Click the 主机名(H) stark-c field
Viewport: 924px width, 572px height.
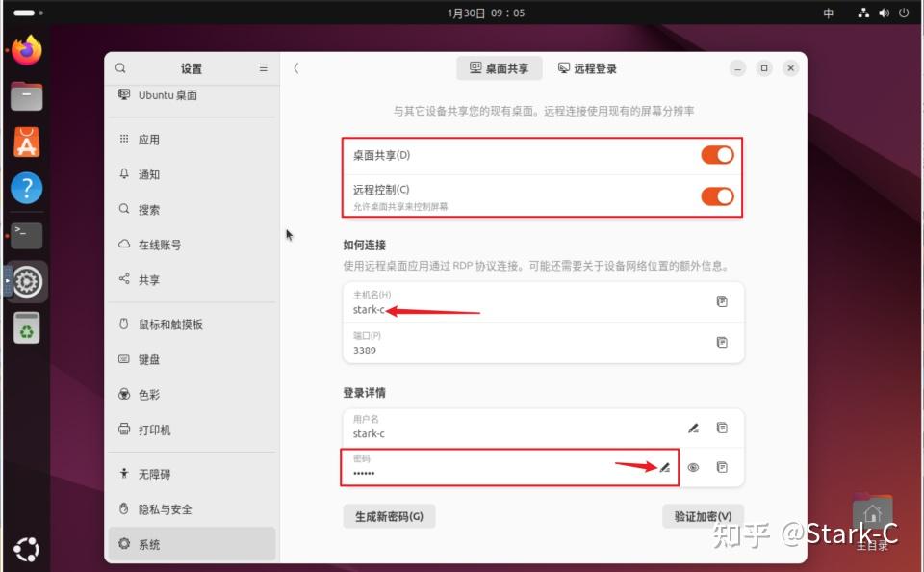pyautogui.click(x=543, y=302)
